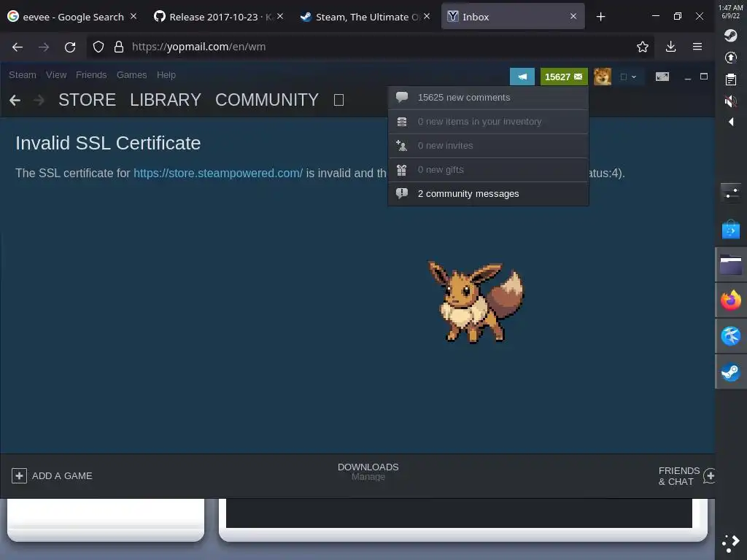747x560 pixels.
Task: Switch to Steam in the task panel
Action: click(x=731, y=372)
